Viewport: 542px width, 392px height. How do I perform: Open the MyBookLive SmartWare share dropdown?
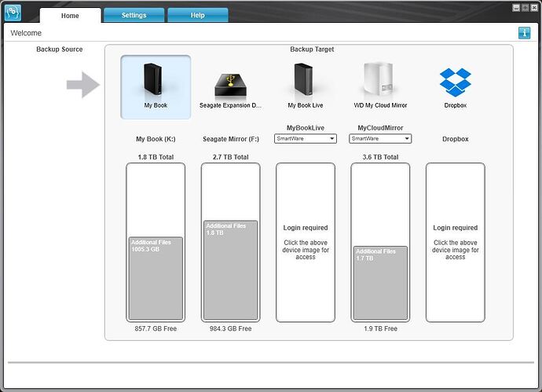(306, 138)
